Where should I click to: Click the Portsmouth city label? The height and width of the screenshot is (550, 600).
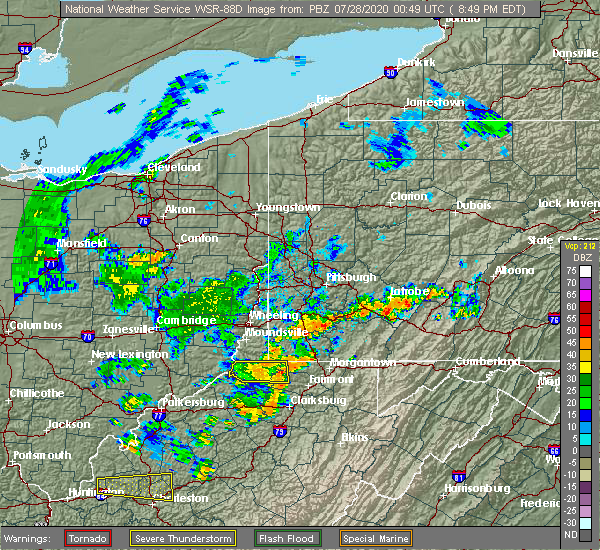pyautogui.click(x=42, y=455)
